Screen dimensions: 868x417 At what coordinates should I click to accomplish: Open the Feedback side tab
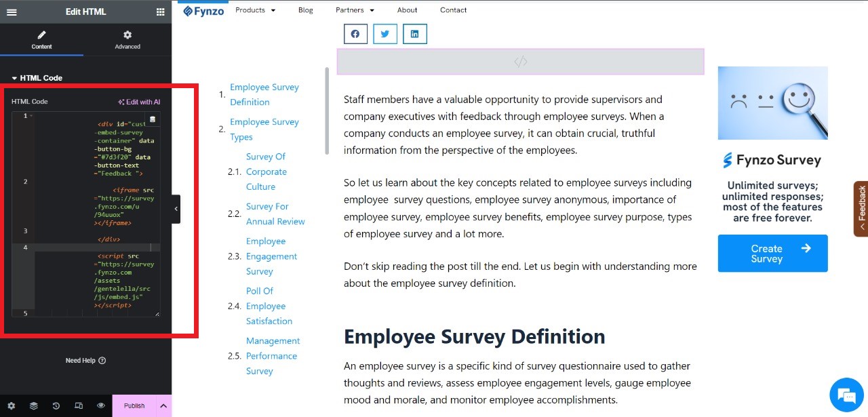pos(861,209)
